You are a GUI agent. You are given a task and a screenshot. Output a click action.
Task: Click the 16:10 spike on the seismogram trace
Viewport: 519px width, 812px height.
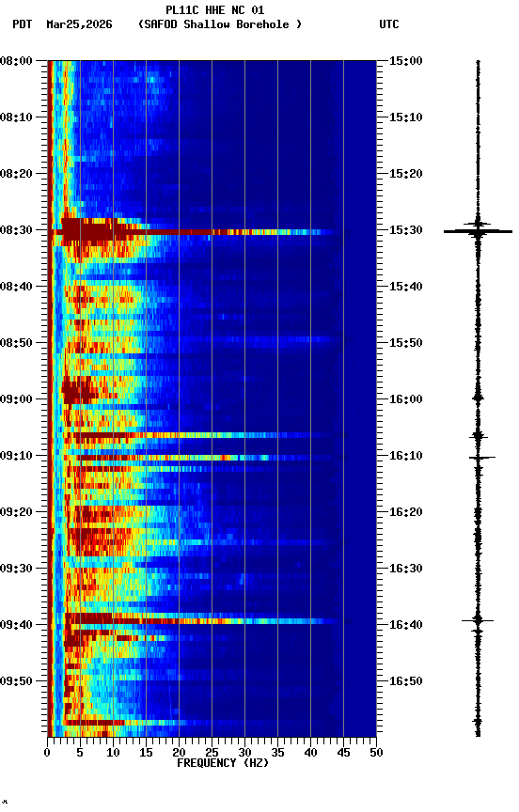coord(481,458)
